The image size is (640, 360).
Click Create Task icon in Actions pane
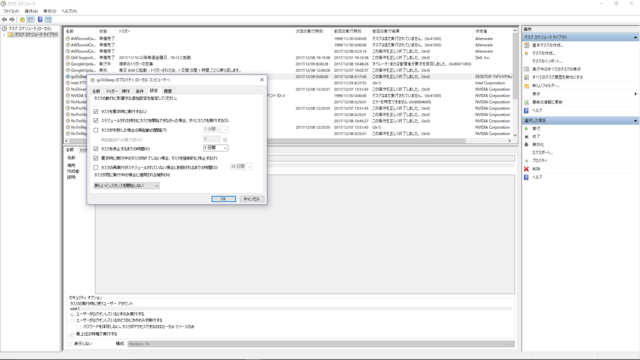527,53
